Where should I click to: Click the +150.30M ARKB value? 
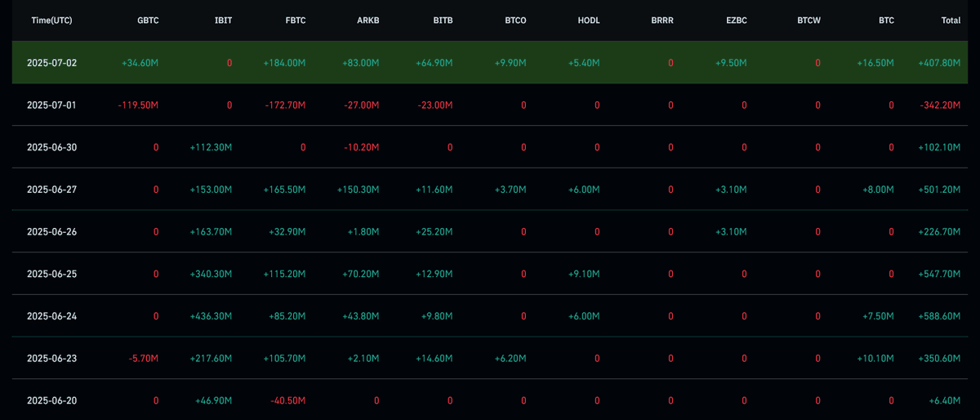pyautogui.click(x=358, y=190)
